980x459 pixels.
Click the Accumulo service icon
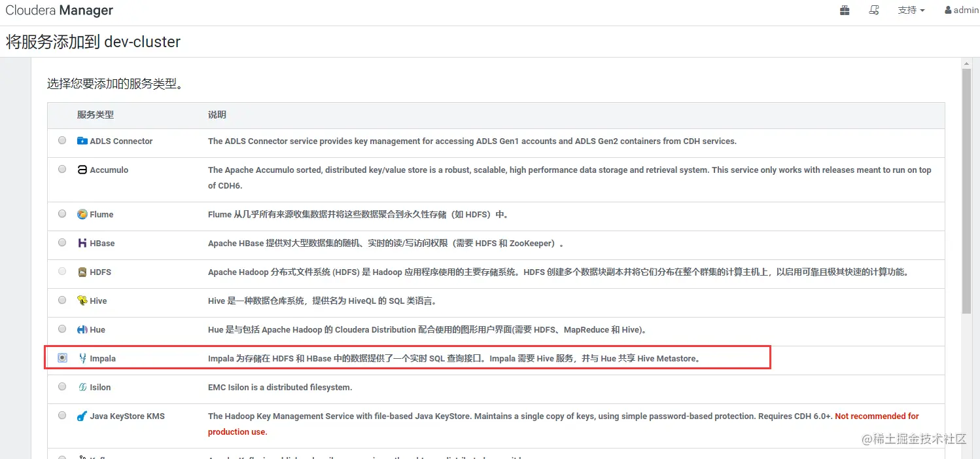82,170
